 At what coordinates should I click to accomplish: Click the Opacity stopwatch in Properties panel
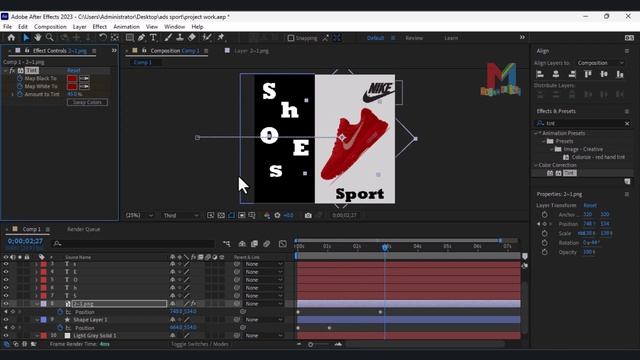click(544, 252)
